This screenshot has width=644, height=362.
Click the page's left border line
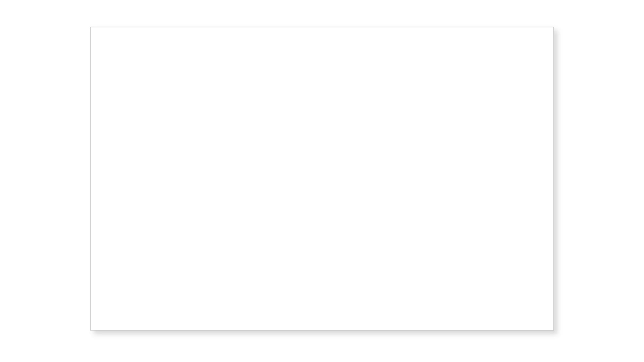(91, 179)
